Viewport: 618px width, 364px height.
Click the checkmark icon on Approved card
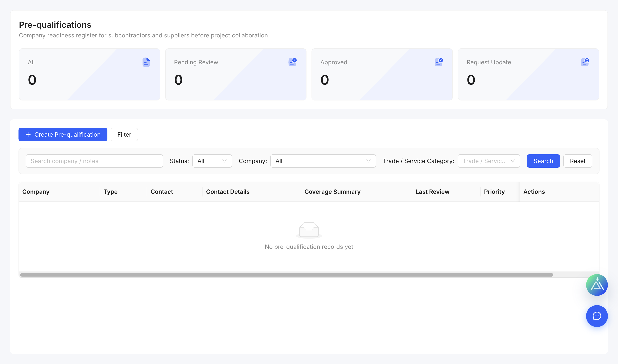point(439,62)
